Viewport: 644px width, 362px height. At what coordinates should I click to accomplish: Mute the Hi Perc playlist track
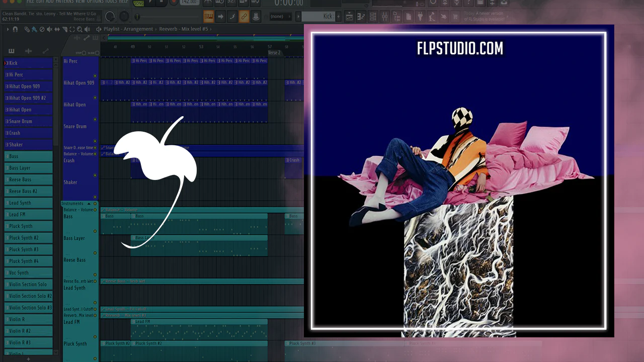click(x=95, y=76)
